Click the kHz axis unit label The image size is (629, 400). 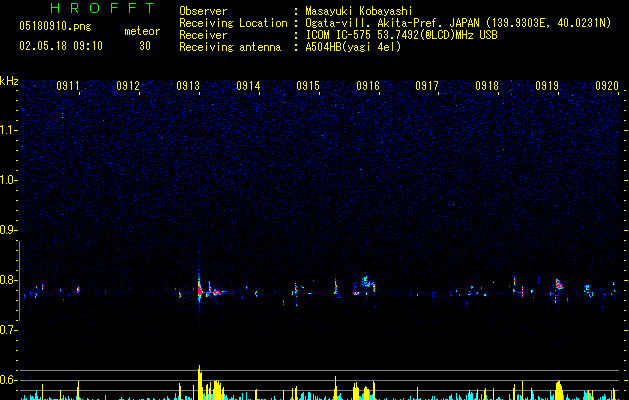tap(9, 81)
